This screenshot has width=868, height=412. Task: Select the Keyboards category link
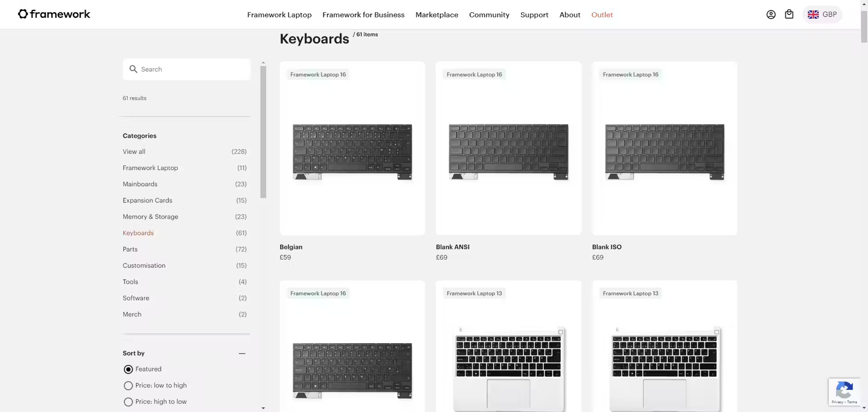pos(138,233)
